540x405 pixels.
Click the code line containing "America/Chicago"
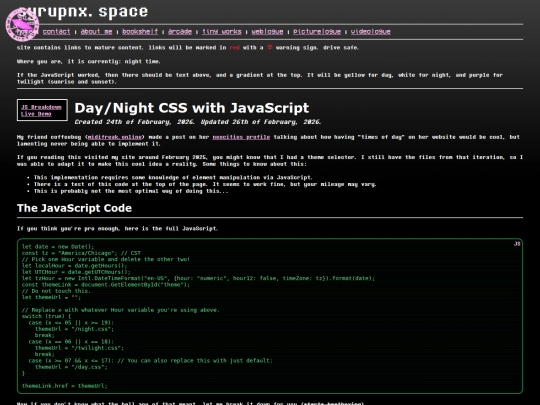point(81,253)
